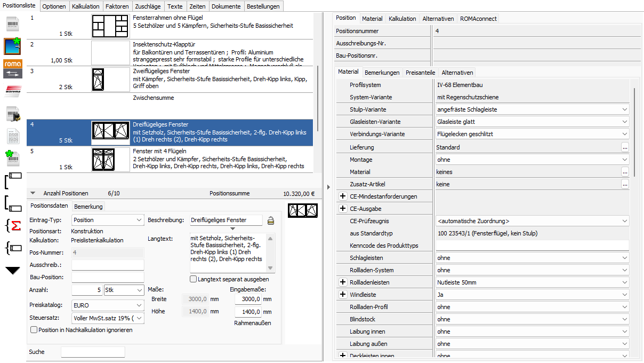The height and width of the screenshot is (363, 644).
Task: Click Eingabemaße height field 1400,0
Action: coord(248,312)
